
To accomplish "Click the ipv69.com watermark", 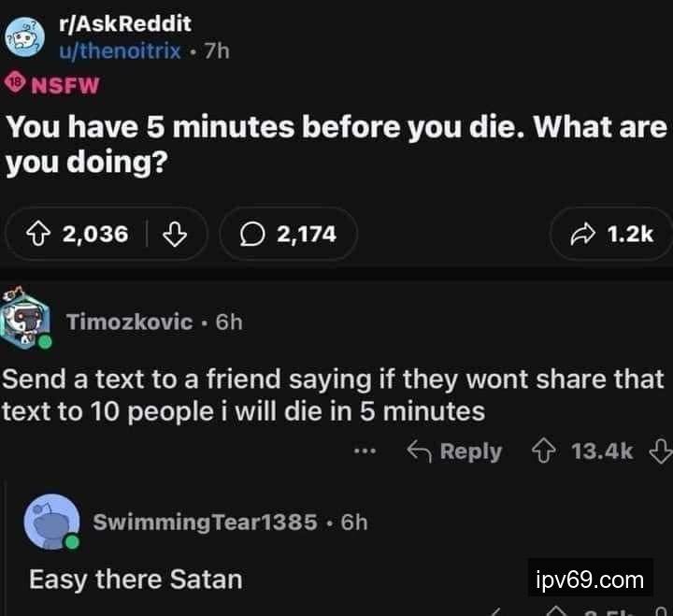I will coord(591,580).
